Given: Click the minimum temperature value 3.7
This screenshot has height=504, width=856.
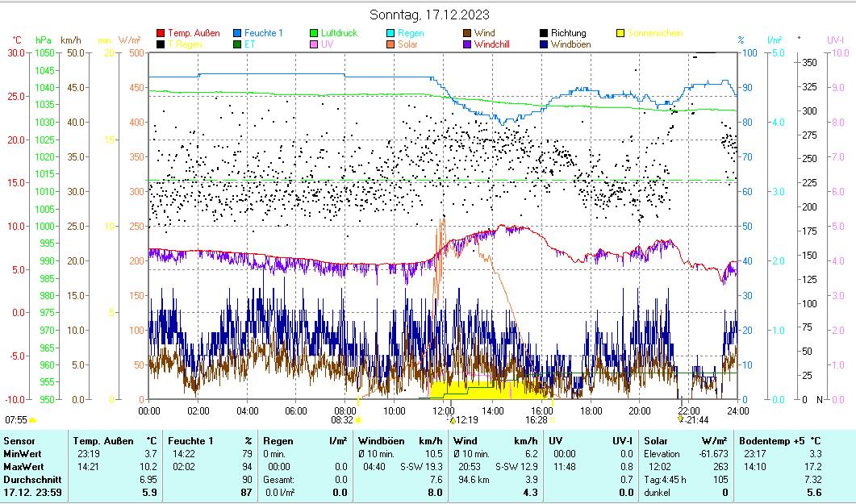Looking at the screenshot, I should click(151, 454).
